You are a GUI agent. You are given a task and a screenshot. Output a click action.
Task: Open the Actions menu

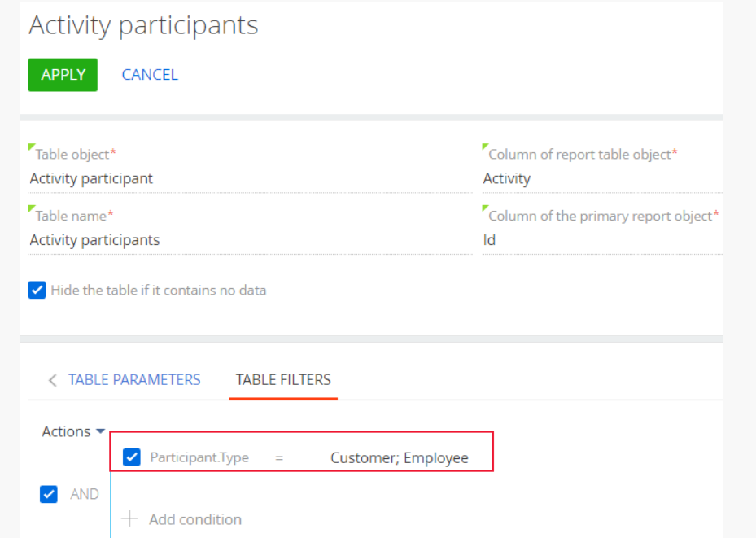[x=73, y=431]
